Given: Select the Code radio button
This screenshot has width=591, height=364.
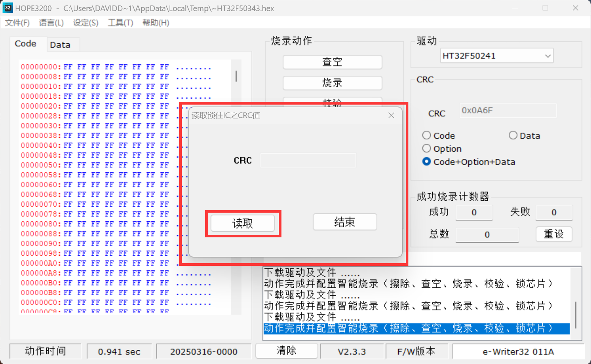Looking at the screenshot, I should [426, 135].
